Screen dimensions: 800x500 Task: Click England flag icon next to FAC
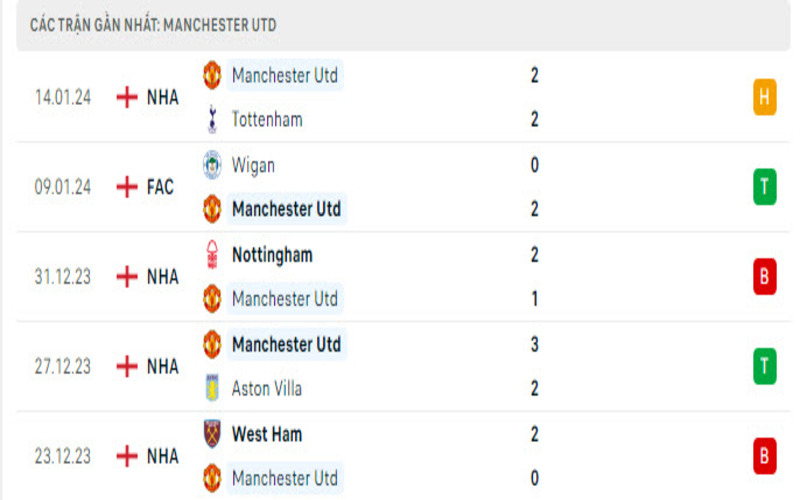127,187
